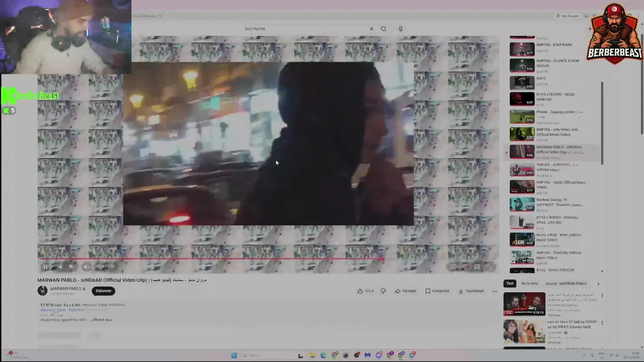Like the video with thumbs-up icon

(x=365, y=291)
